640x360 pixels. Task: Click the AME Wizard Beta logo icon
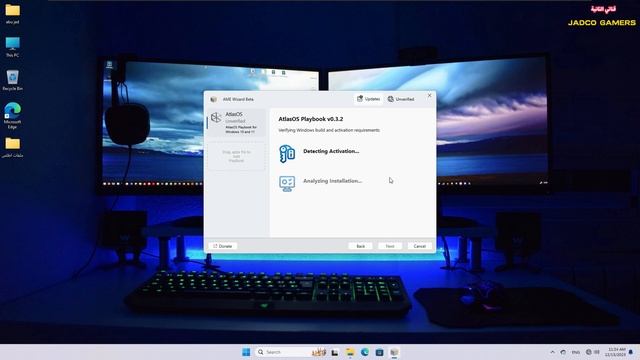(213, 99)
